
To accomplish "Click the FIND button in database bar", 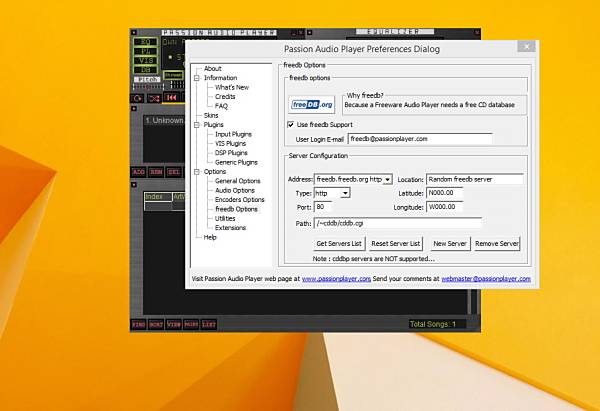I will [x=139, y=324].
